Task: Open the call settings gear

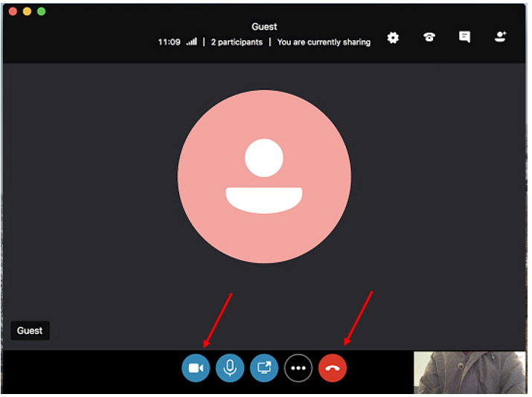Action: (393, 38)
